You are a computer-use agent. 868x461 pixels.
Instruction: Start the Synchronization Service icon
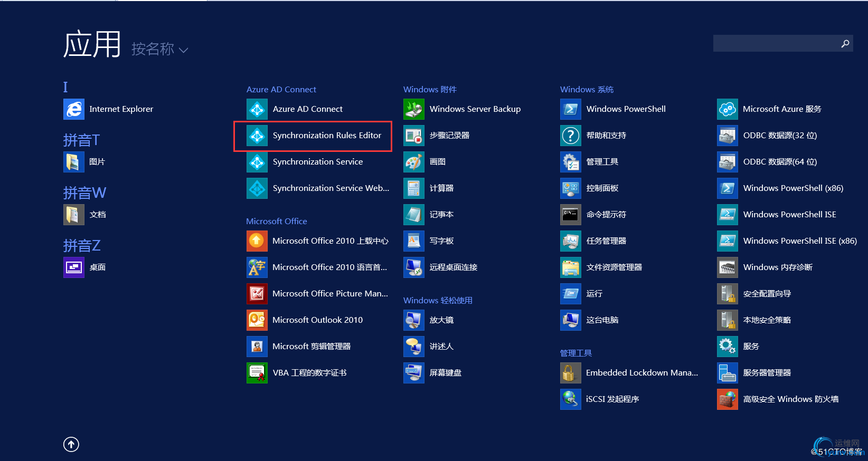[x=257, y=162]
